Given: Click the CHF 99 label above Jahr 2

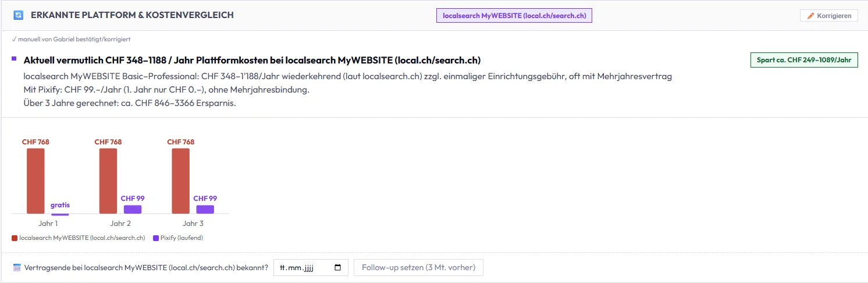Looking at the screenshot, I should click(x=133, y=199).
